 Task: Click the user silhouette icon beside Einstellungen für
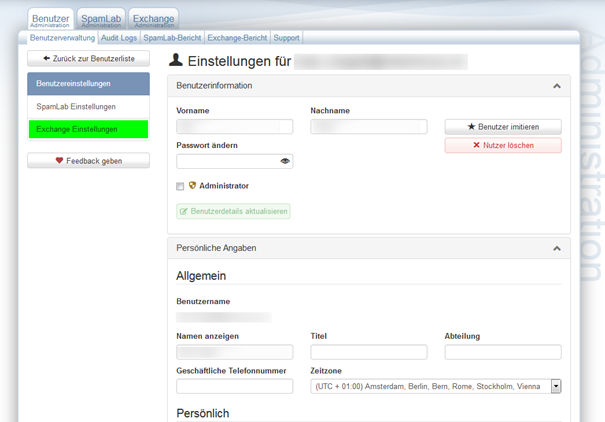tap(176, 61)
